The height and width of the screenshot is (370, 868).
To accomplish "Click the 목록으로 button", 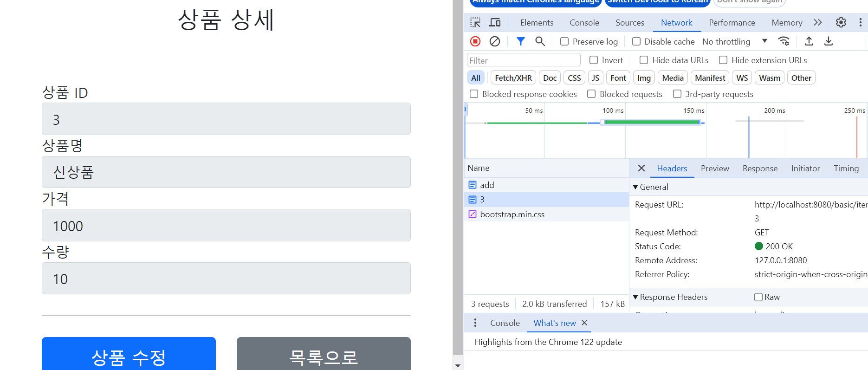I will pos(324,354).
